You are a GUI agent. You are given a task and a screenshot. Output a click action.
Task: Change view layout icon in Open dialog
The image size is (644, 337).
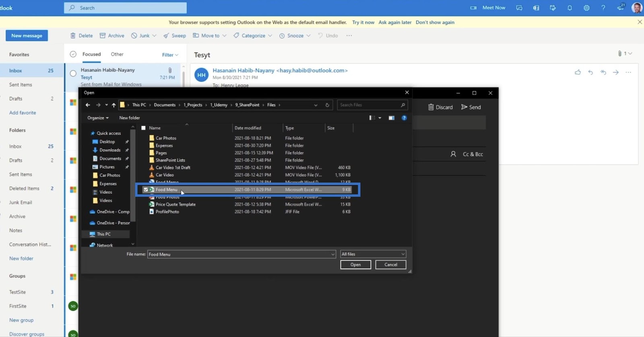372,118
